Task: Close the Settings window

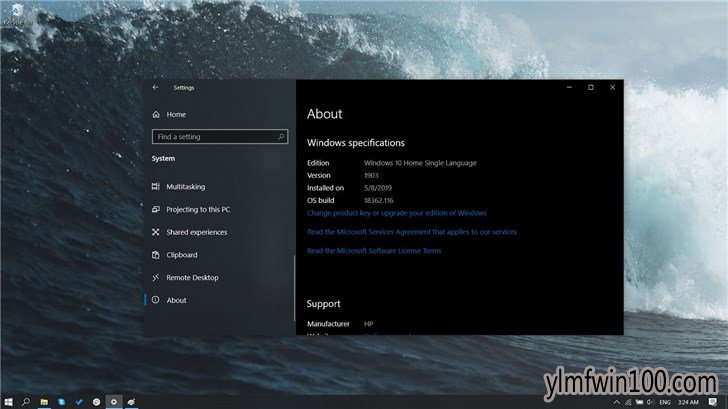Action: [x=612, y=87]
